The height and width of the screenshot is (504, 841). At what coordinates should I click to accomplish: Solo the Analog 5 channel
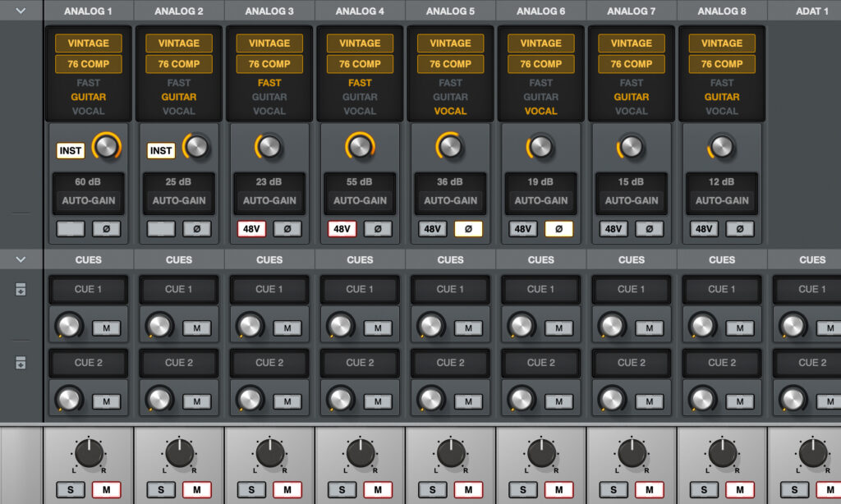[432, 490]
